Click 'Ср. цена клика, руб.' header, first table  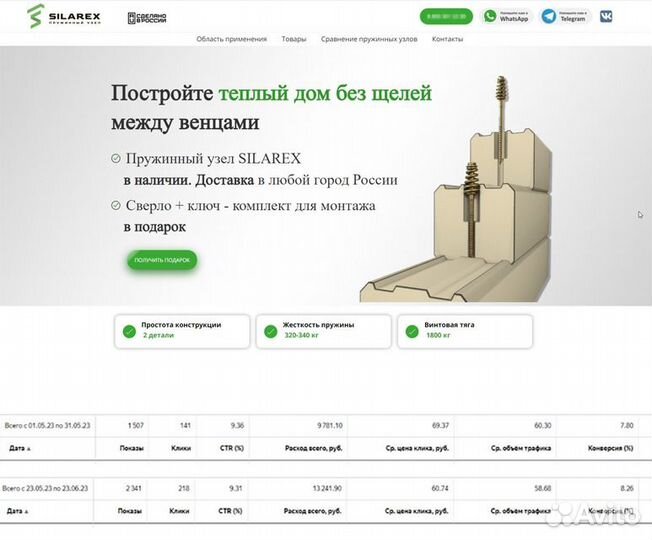417,448
